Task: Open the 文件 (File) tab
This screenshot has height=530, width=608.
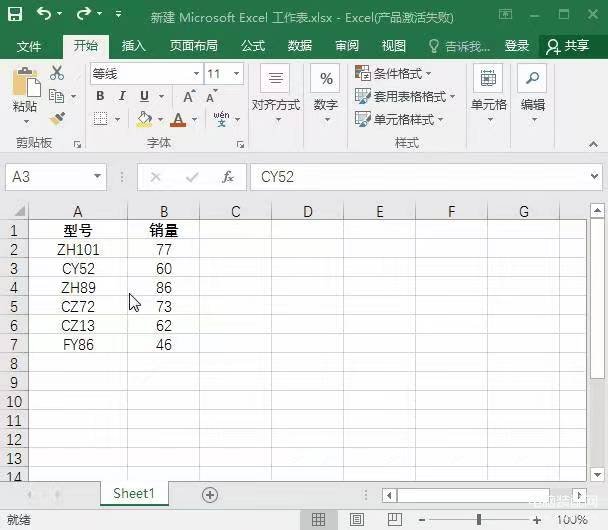Action: click(x=29, y=46)
